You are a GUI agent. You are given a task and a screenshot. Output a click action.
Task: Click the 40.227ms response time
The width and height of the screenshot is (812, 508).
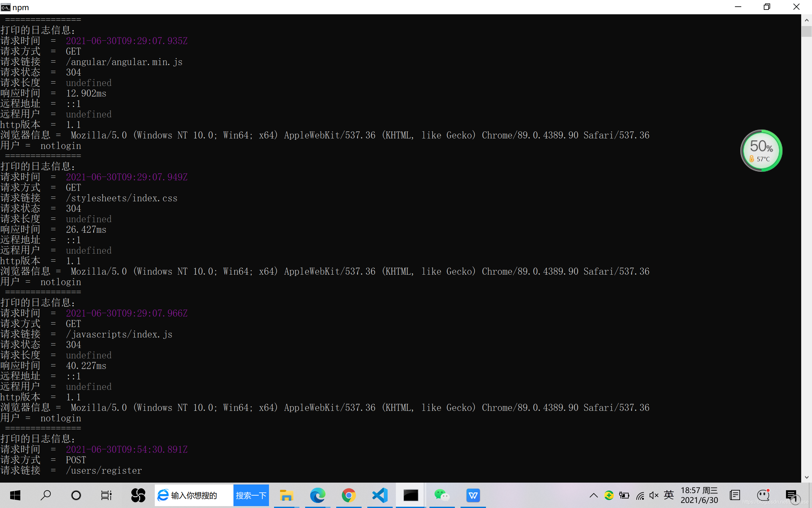(x=86, y=365)
